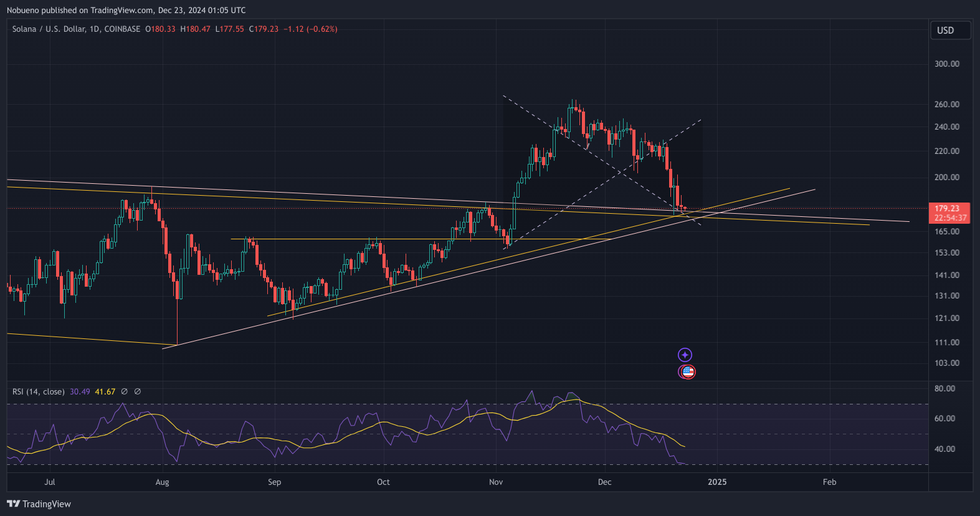
Task: Click the Oct time axis label
Action: coord(383,482)
